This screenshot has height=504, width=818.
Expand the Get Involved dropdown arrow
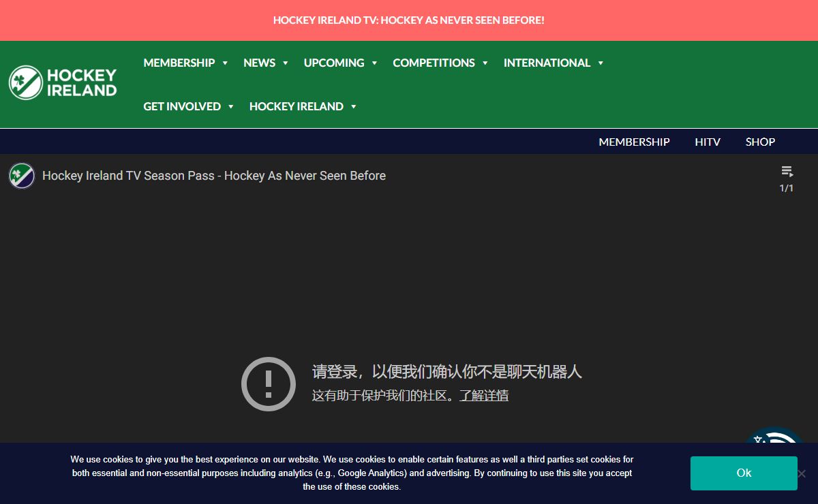[230, 107]
